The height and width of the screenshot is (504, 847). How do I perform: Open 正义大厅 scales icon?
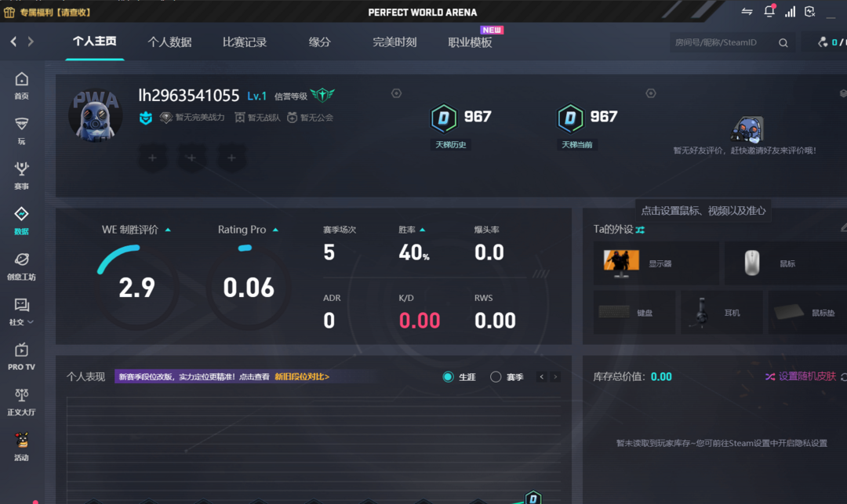coord(21,401)
